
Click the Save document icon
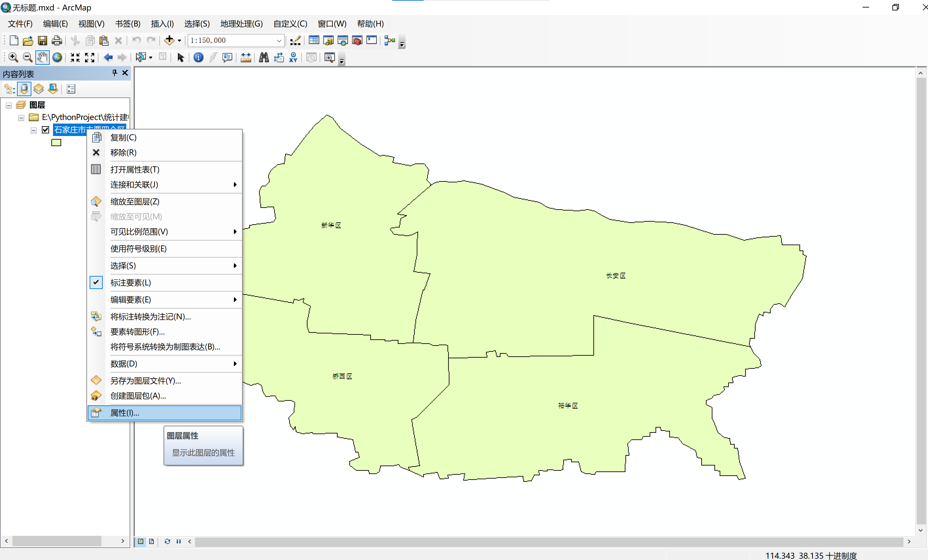point(42,40)
